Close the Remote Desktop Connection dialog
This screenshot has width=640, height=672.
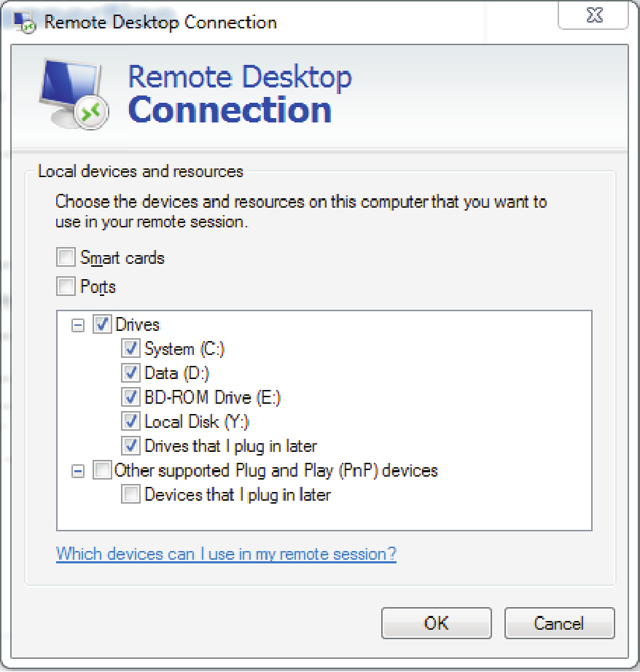click(593, 16)
